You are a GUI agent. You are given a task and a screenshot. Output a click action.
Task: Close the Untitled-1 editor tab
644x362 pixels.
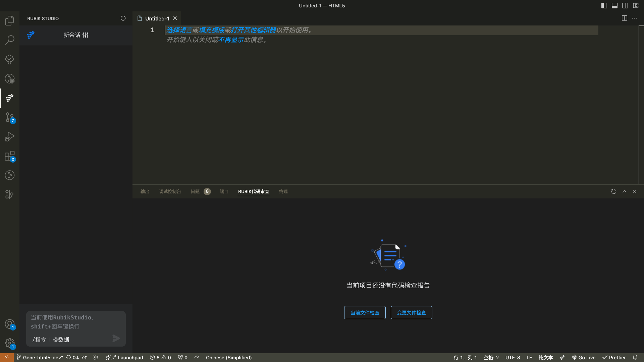(175, 18)
